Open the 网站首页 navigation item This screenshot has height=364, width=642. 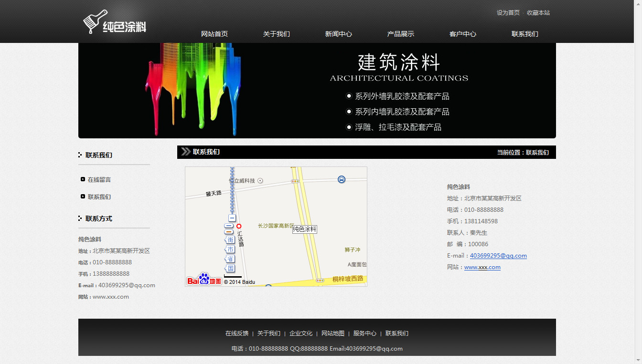click(x=214, y=34)
